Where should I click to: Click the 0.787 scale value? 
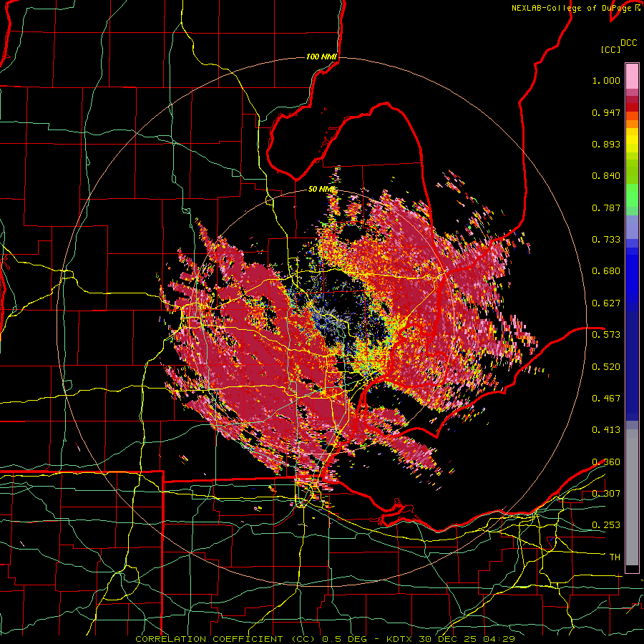point(606,208)
